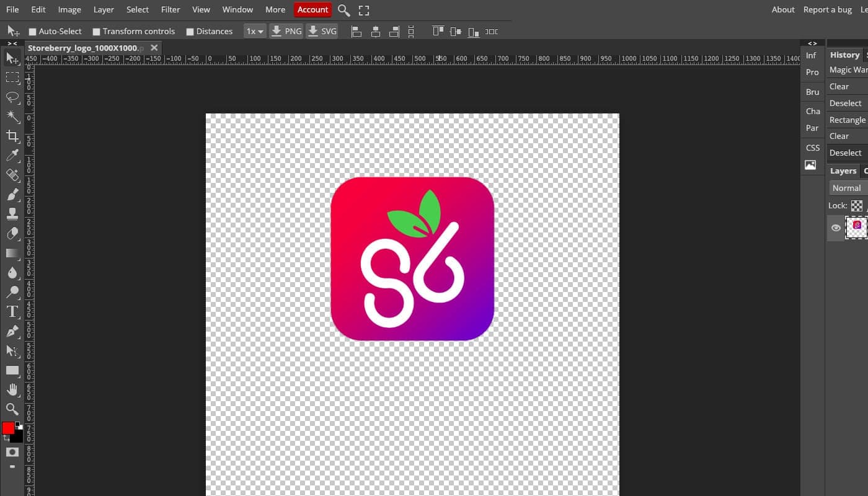Viewport: 868px width, 496px height.
Task: Click the align right edges icon
Action: 394,31
